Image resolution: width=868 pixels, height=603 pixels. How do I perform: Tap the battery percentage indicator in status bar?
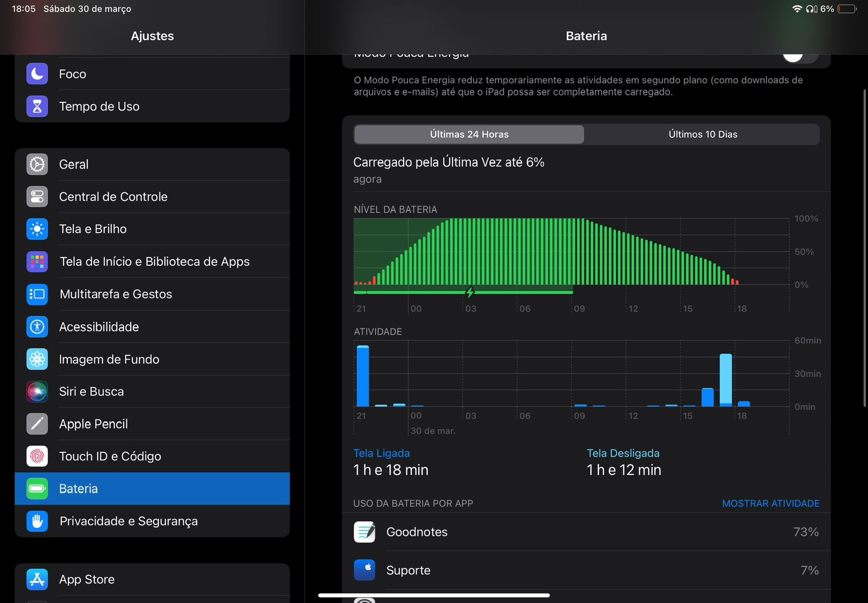[827, 9]
